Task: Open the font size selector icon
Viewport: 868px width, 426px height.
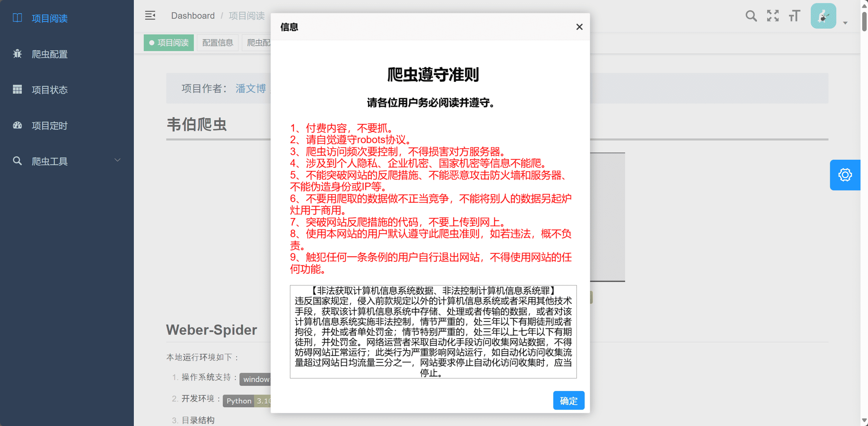Action: [x=794, y=16]
